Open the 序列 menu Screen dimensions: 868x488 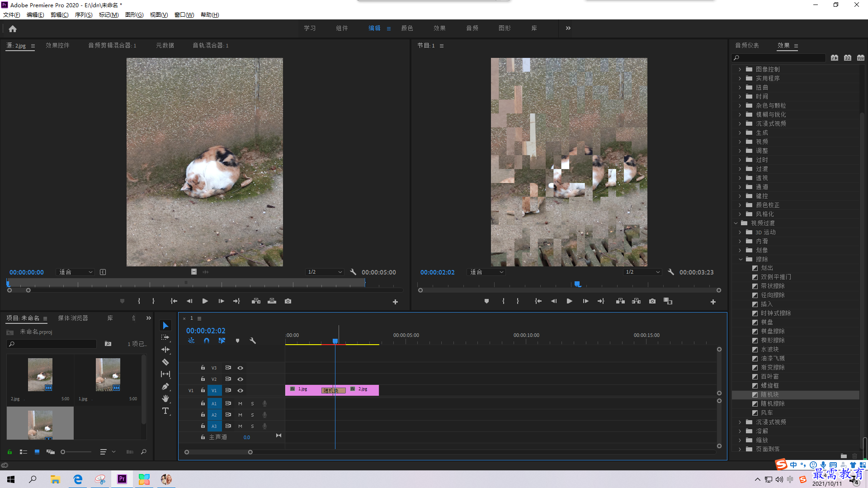point(84,15)
